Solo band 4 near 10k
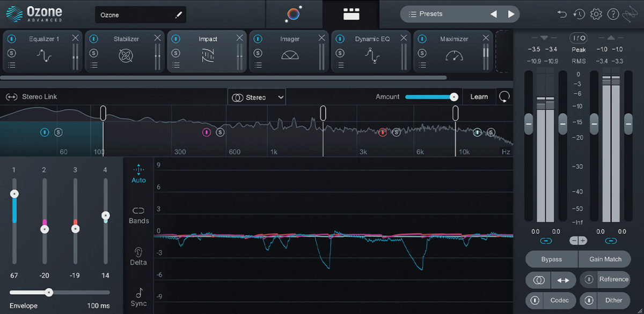The height and width of the screenshot is (314, 644). 491,132
